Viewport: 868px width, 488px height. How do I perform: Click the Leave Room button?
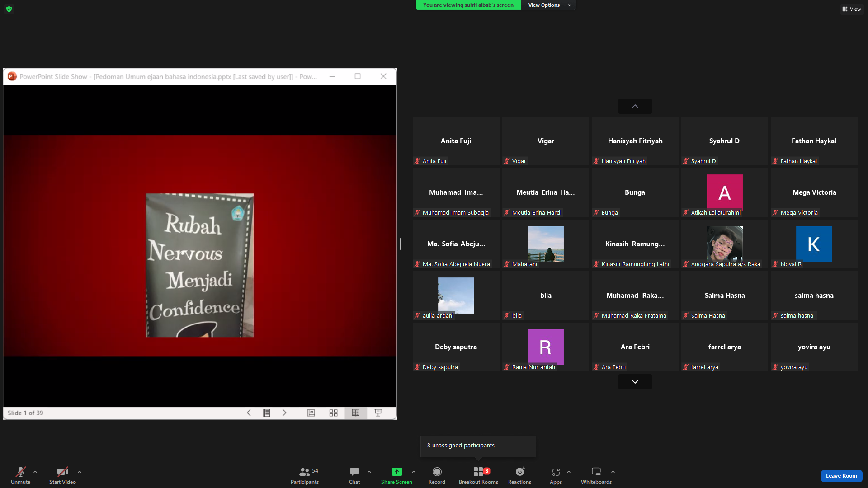[841, 476]
